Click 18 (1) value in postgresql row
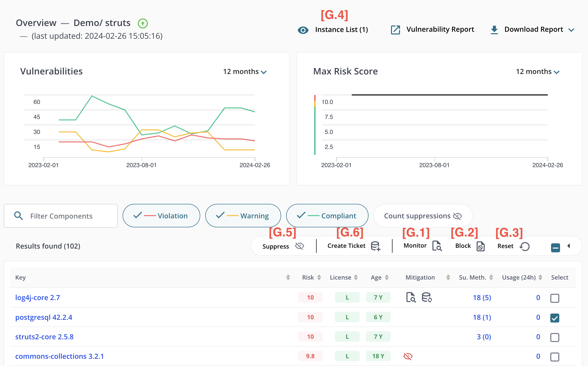The width and height of the screenshot is (588, 366). (x=482, y=317)
